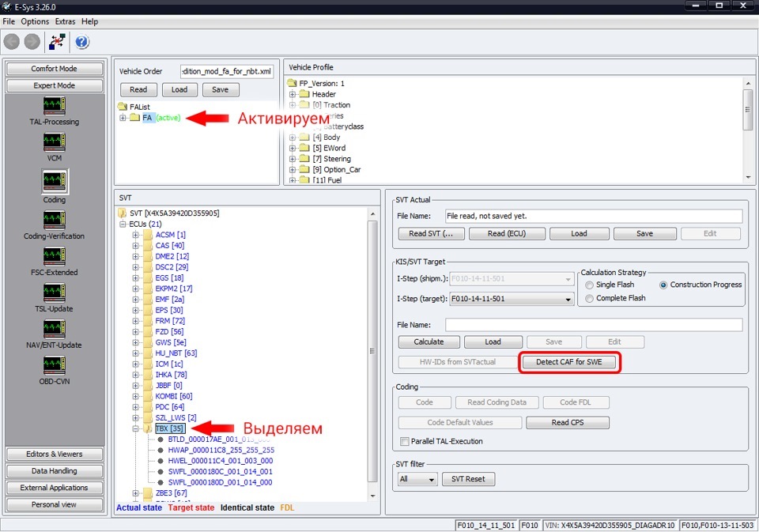Click the Vehicle Order file name field
759x532 pixels.
pyautogui.click(x=227, y=71)
